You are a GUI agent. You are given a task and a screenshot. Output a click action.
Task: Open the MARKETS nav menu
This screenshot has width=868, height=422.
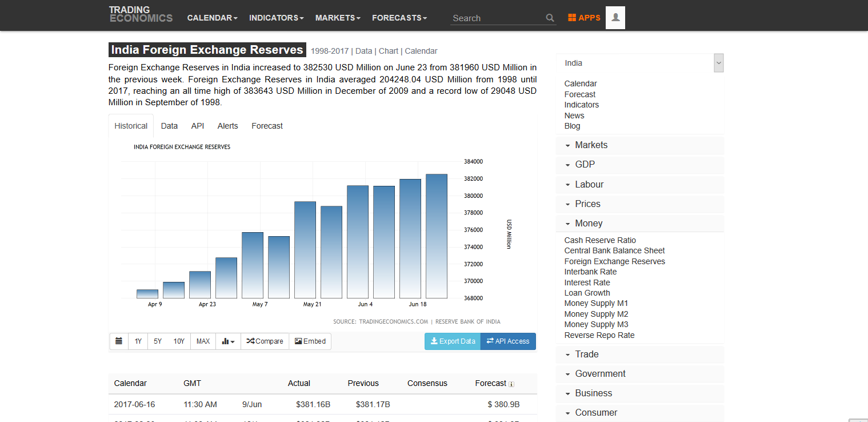coord(338,18)
